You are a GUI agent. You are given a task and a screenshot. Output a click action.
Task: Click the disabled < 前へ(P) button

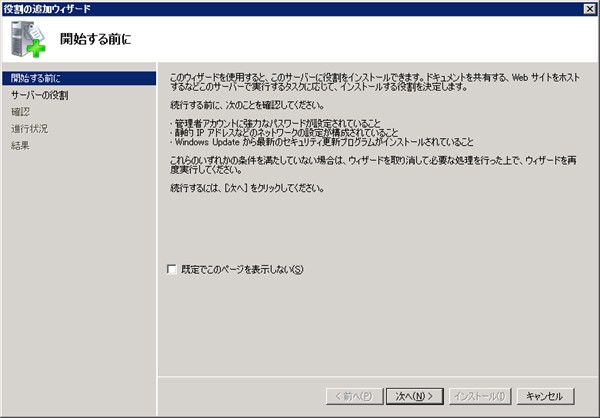(x=354, y=396)
